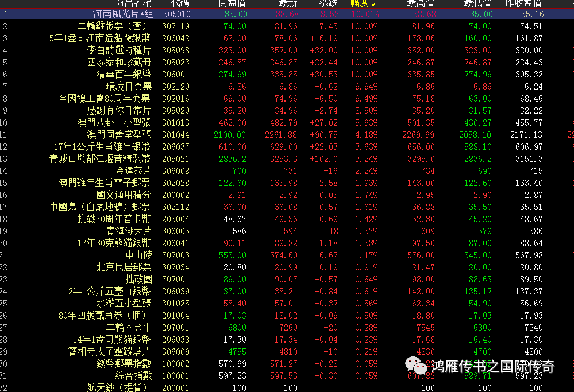Select 中國鳥（白尾地鴉）郵票 row
The height and width of the screenshot is (392, 574).
coord(100,207)
